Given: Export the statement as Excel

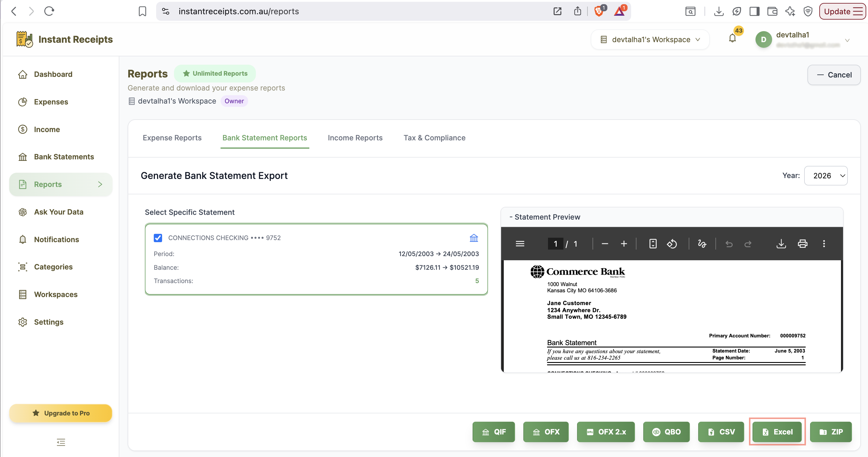Looking at the screenshot, I should coord(777,432).
